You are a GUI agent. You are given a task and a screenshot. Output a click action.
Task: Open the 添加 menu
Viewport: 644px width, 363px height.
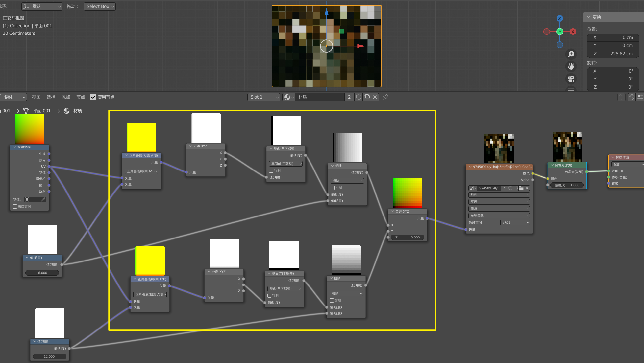coord(66,97)
